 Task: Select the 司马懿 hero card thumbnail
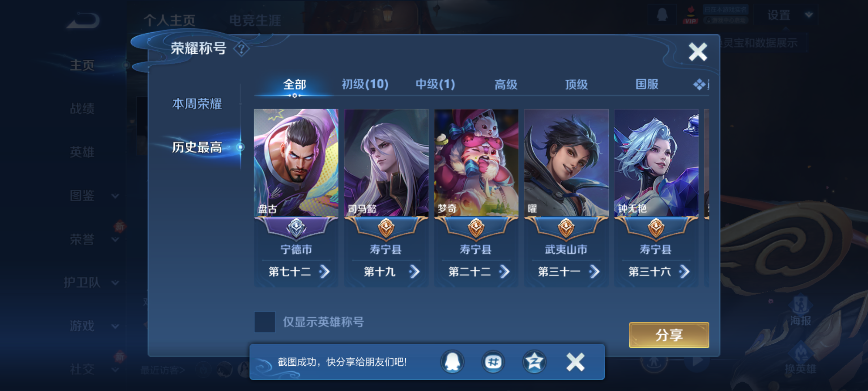point(386,163)
